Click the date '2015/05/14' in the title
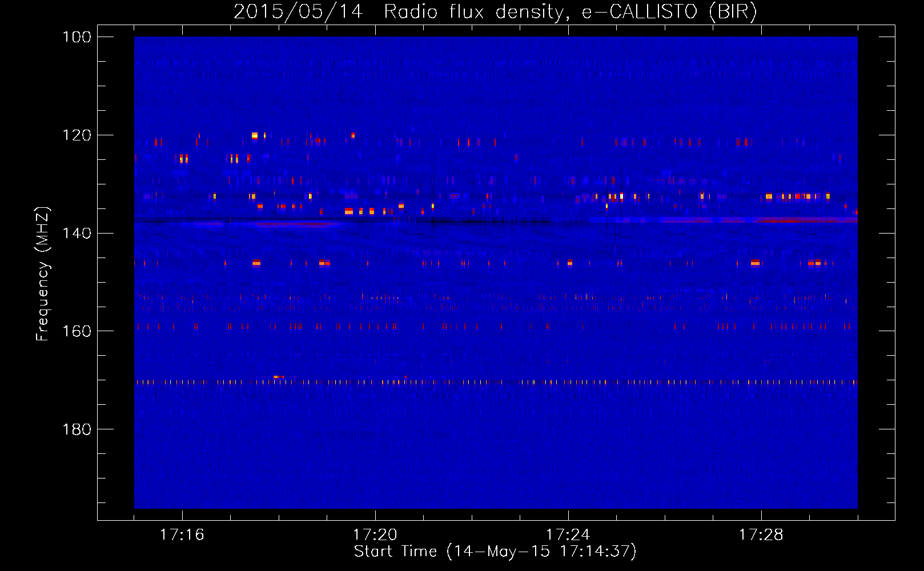Screen dimensions: 924x571 pyautogui.click(x=298, y=12)
